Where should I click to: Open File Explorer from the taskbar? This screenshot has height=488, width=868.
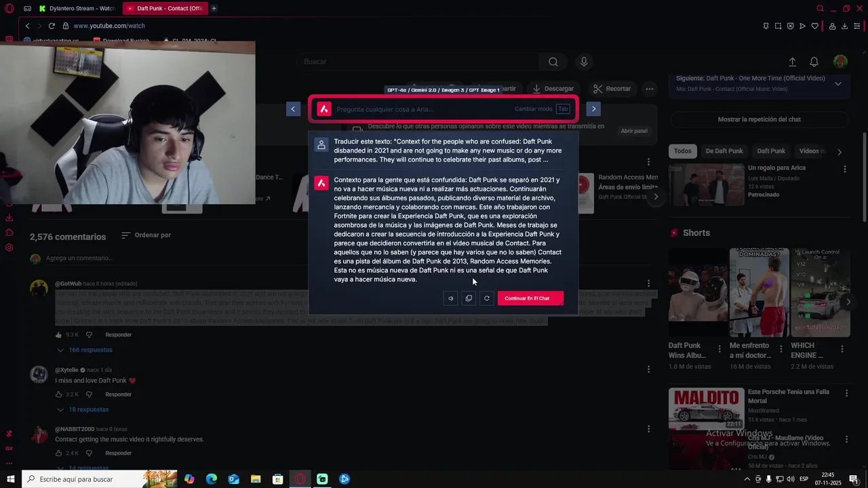pos(256,479)
